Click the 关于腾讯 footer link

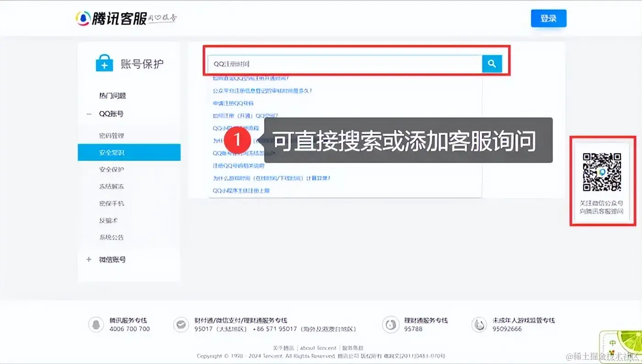pyautogui.click(x=283, y=348)
